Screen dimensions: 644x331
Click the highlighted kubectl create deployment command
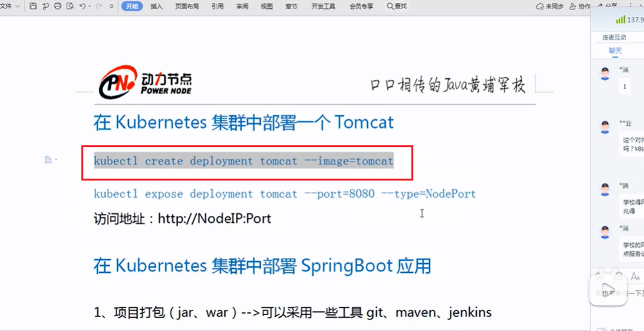[244, 161]
